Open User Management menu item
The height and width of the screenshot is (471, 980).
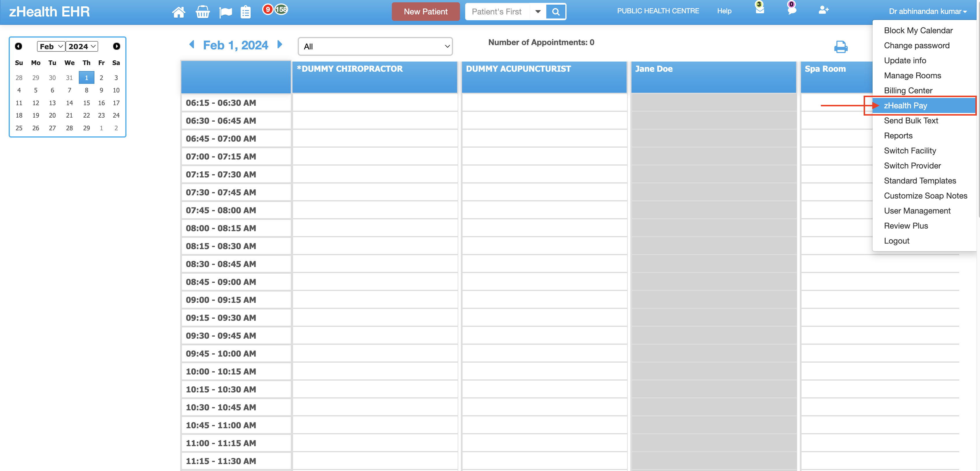point(917,211)
